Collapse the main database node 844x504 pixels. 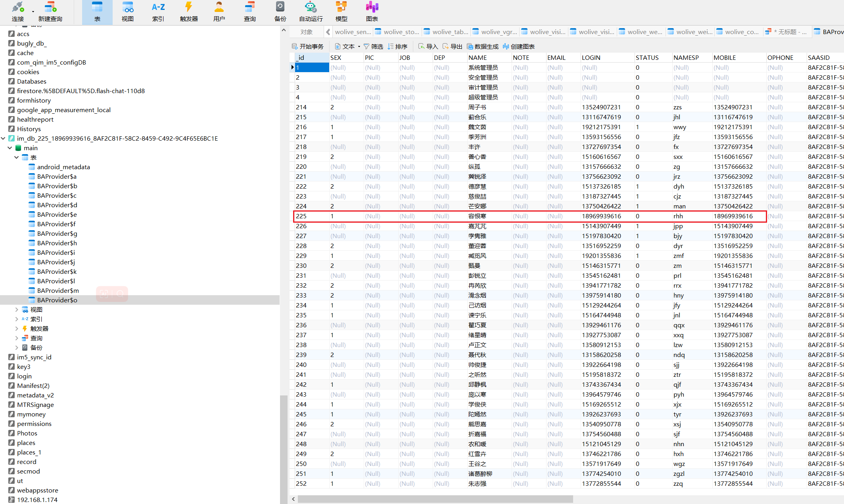click(x=10, y=148)
